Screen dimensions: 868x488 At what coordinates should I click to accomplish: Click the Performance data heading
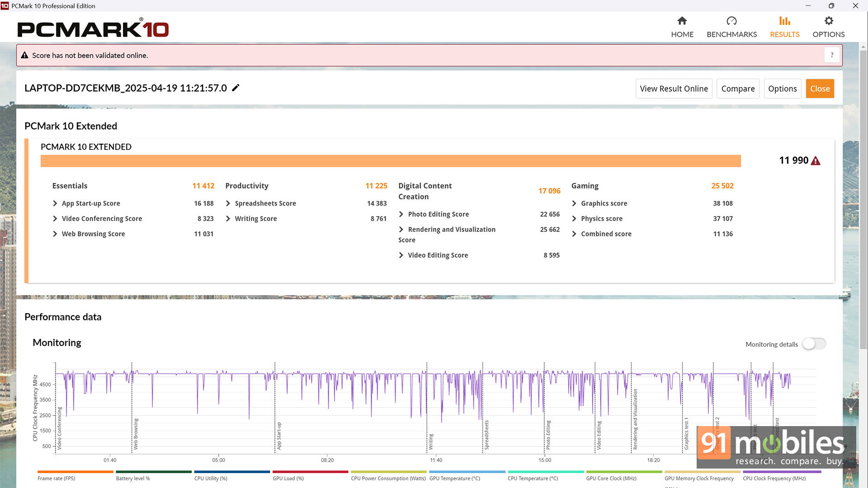click(63, 317)
